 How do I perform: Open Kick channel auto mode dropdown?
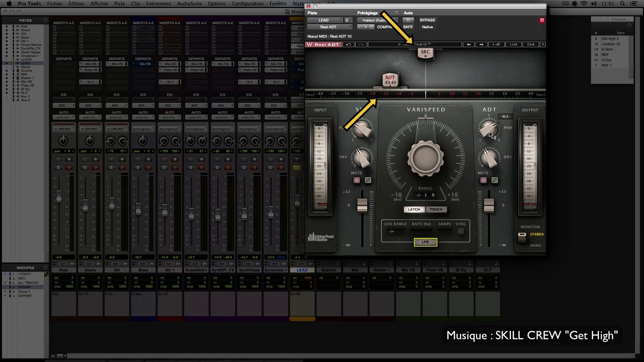pos(63,117)
